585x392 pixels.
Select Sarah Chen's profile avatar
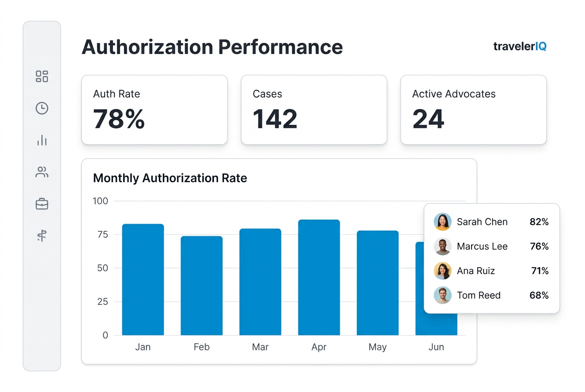442,222
